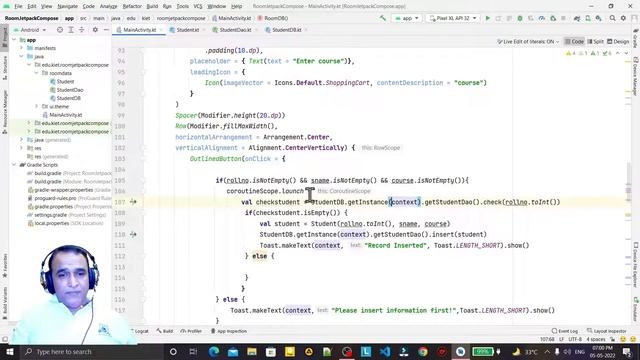This screenshot has height=360, width=640.
Task: Click the 4 spaces indent status entry
Action: pyautogui.click(x=596, y=339)
